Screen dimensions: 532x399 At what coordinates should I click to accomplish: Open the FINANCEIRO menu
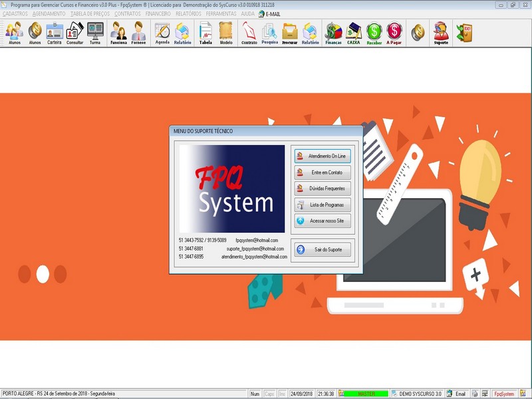pyautogui.click(x=158, y=14)
